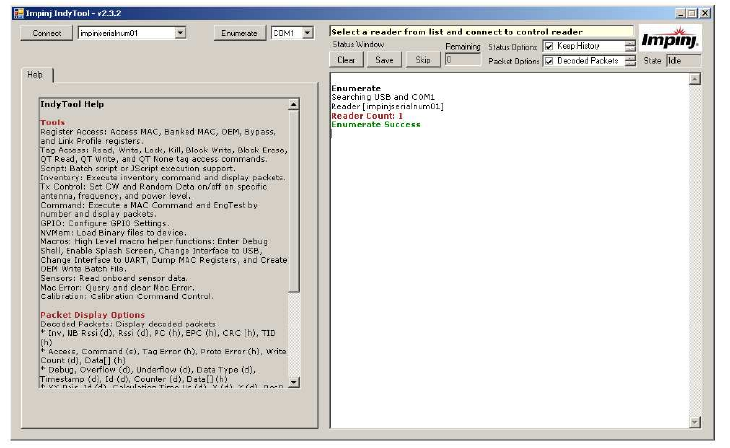The height and width of the screenshot is (448, 730).
Task: Step up the Packet Options spinner
Action: point(630,58)
